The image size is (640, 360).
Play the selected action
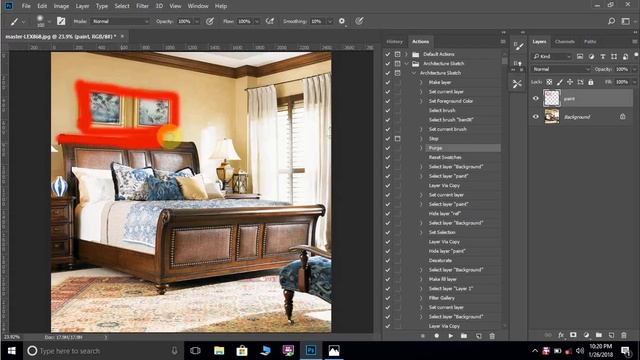click(x=451, y=336)
